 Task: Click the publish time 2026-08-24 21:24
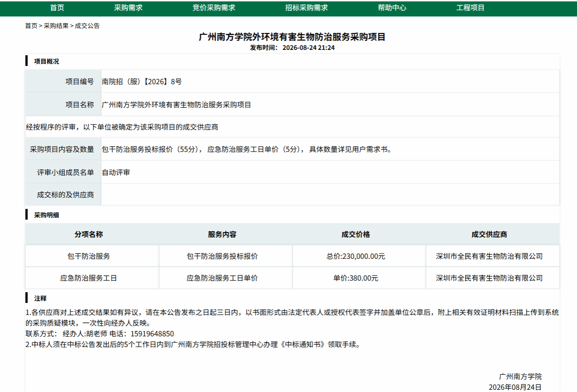point(309,48)
